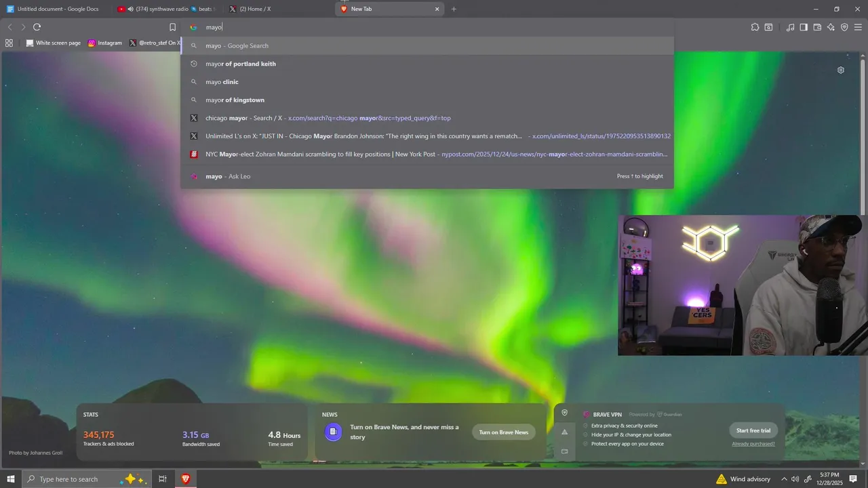The image size is (868, 488).
Task: Open a new tab with plus button
Action: click(x=454, y=9)
